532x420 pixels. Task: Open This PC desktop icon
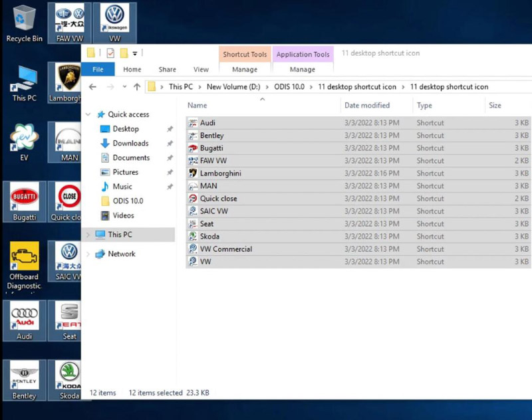pos(24,84)
